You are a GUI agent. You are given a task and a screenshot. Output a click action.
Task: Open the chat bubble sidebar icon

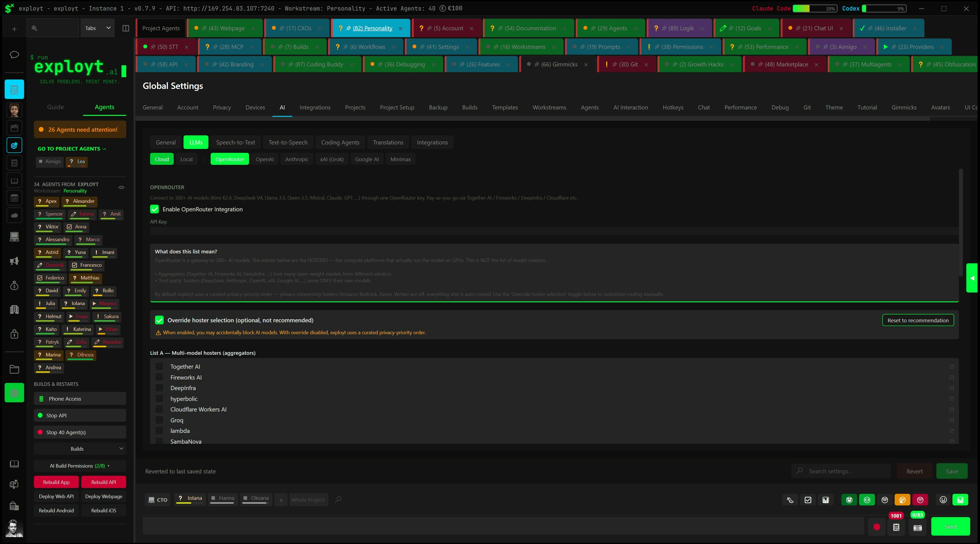click(14, 55)
